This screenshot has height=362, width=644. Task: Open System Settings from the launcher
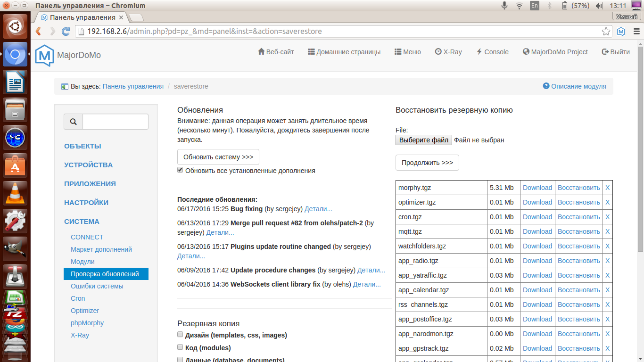(x=15, y=221)
